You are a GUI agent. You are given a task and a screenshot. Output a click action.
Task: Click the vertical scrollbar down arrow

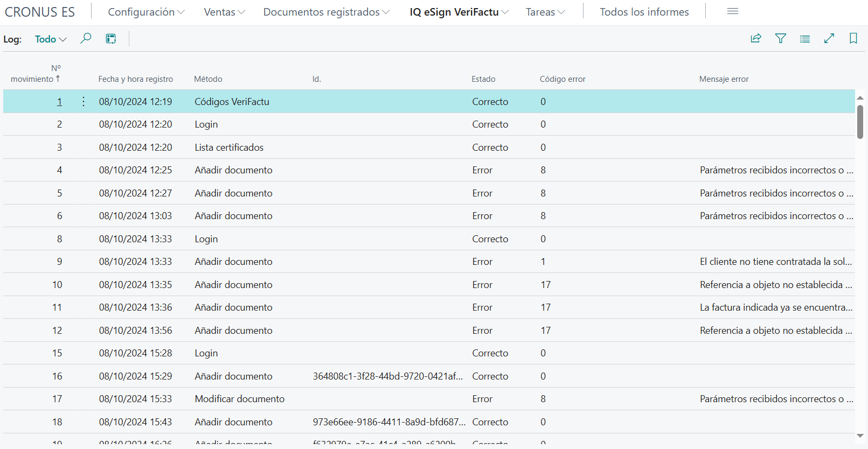(860, 436)
